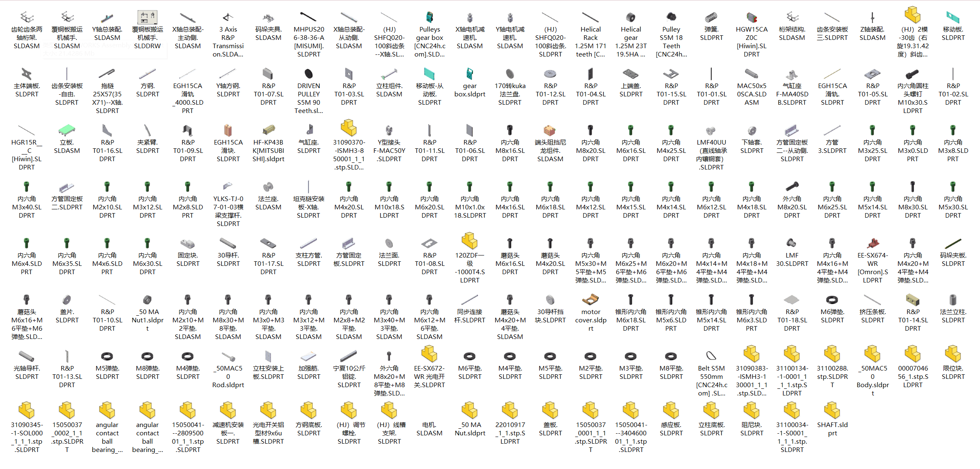Select the MAC50x50SCA.SLDASM assembly file
980x469 pixels.
click(752, 86)
